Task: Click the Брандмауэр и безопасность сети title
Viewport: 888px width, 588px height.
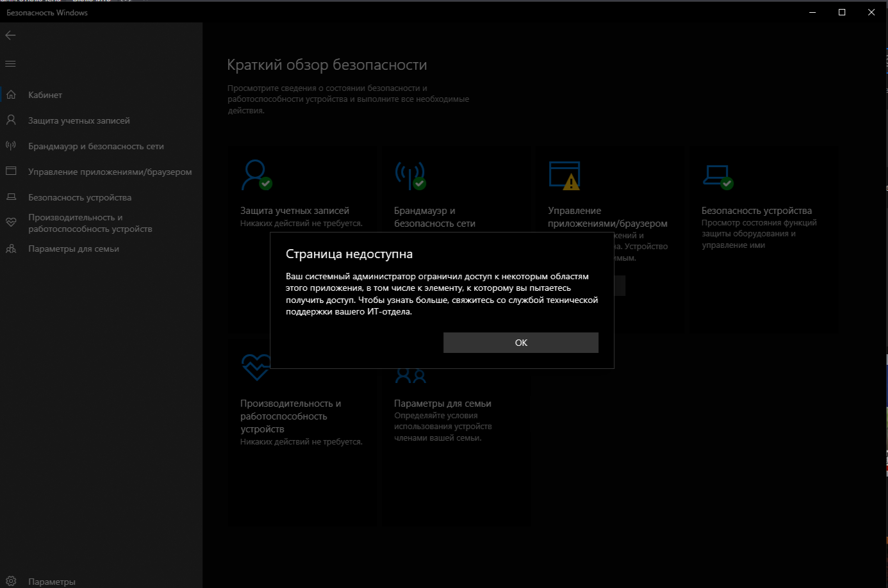Action: [434, 217]
